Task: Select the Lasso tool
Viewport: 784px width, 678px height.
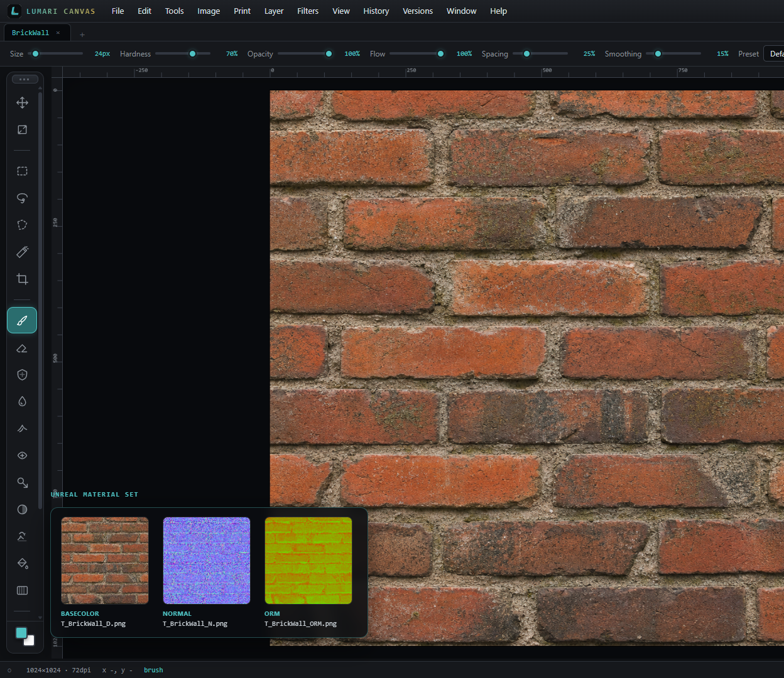Action: pos(22,198)
